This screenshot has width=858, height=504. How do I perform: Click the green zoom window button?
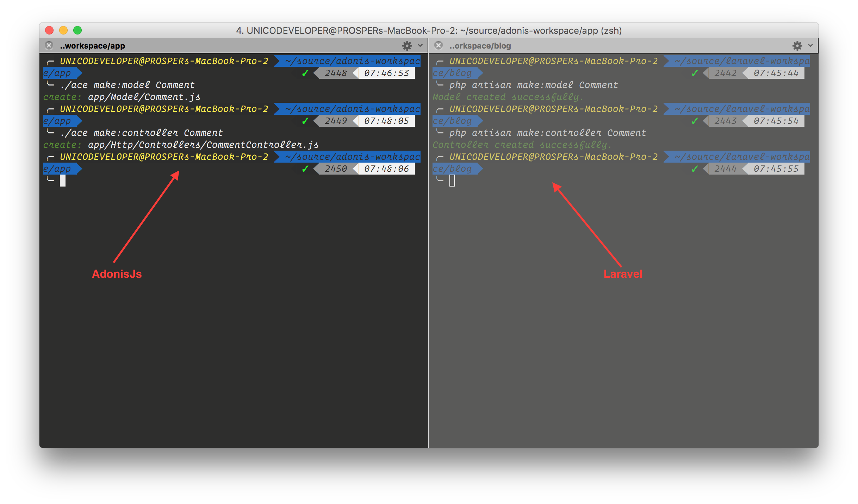(77, 31)
